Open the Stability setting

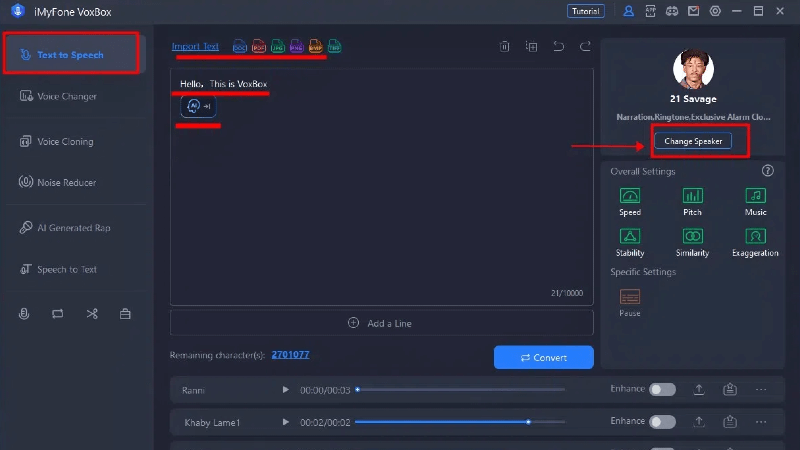[x=630, y=243]
